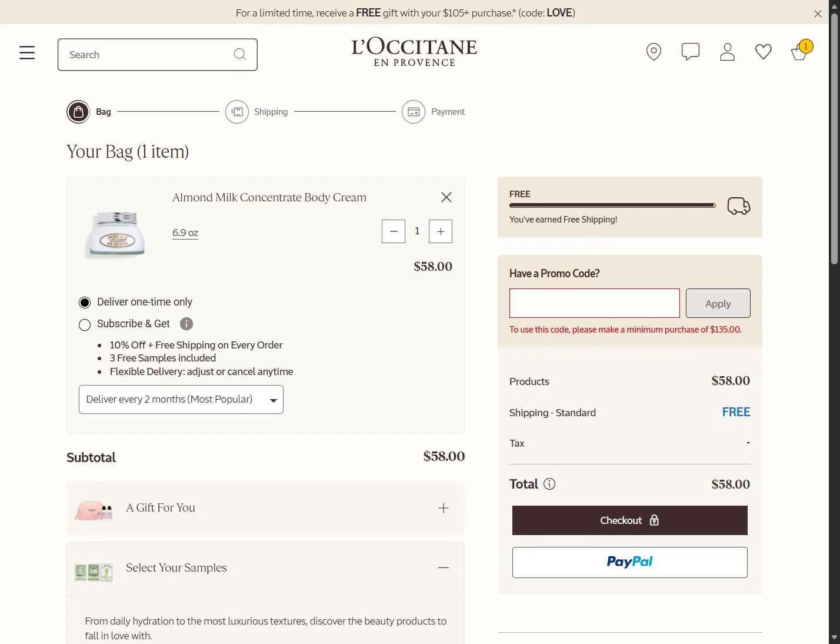
Task: Expand the A Gift For You section
Action: tap(444, 508)
